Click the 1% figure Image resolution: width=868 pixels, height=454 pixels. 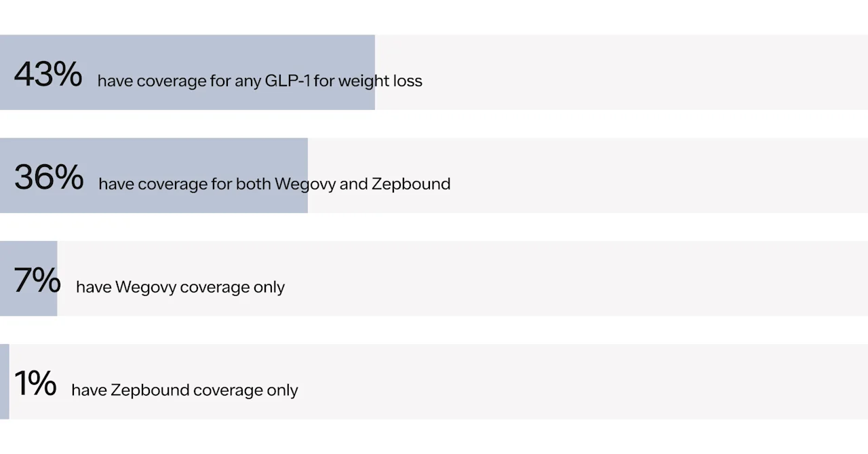(x=35, y=383)
